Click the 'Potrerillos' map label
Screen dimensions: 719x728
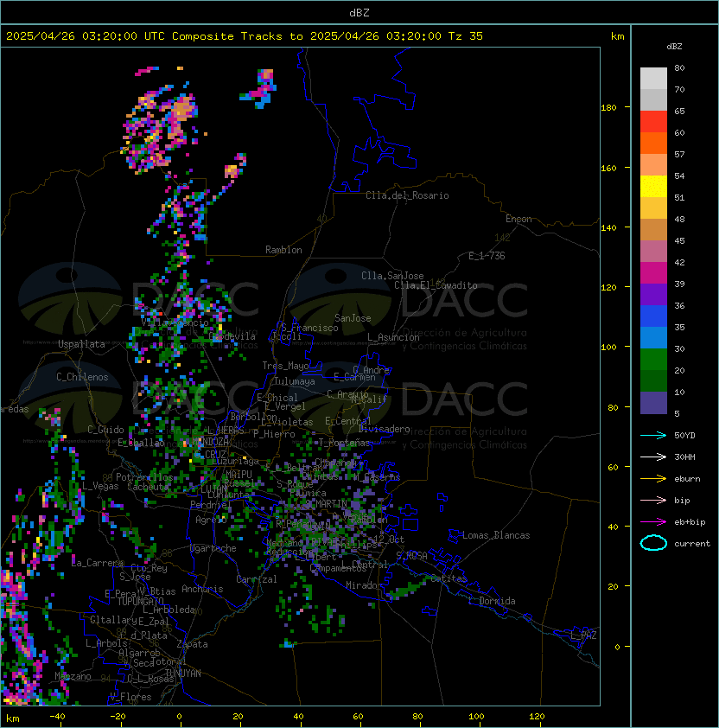coord(144,477)
